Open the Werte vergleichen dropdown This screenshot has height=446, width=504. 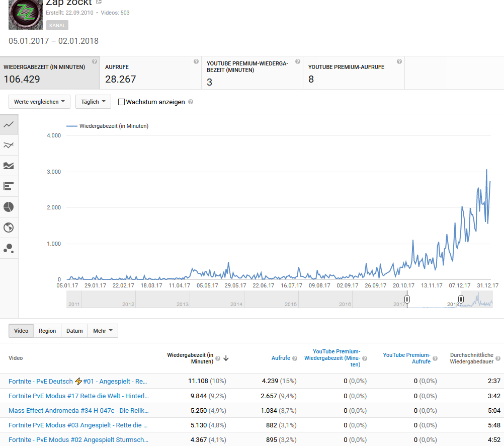(39, 102)
